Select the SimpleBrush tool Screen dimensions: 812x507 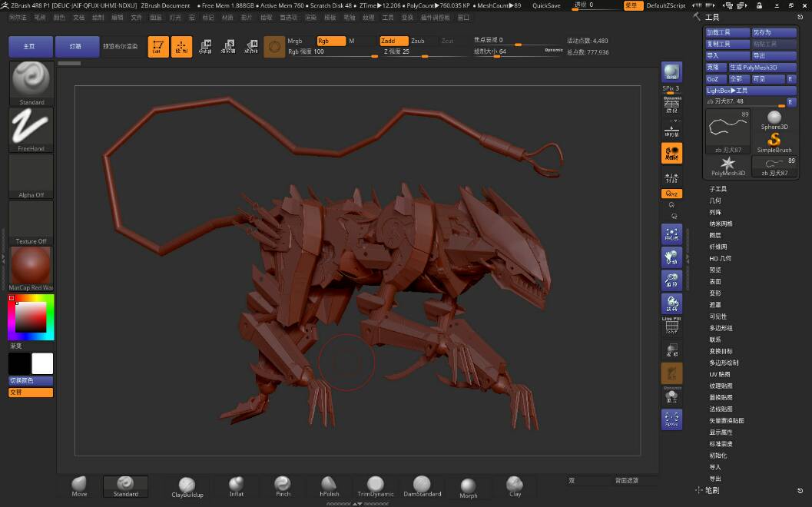coord(774,141)
